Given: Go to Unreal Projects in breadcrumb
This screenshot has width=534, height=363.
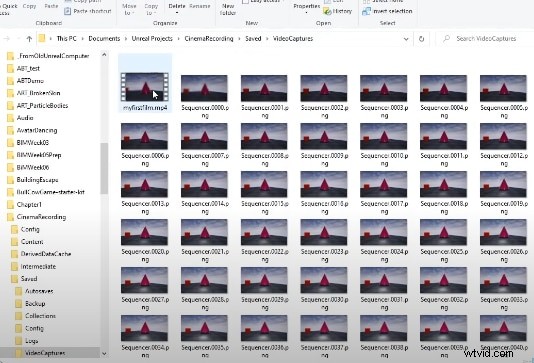Looking at the screenshot, I should point(152,38).
